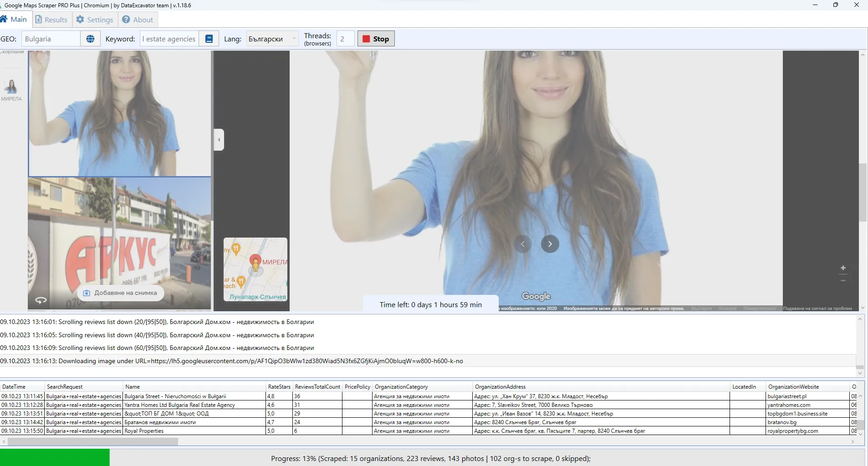Zoom in with the plus icon

click(843, 268)
